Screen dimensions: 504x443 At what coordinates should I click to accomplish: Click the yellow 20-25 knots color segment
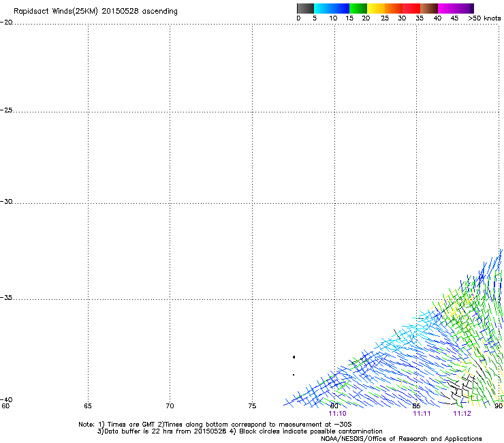pos(376,8)
